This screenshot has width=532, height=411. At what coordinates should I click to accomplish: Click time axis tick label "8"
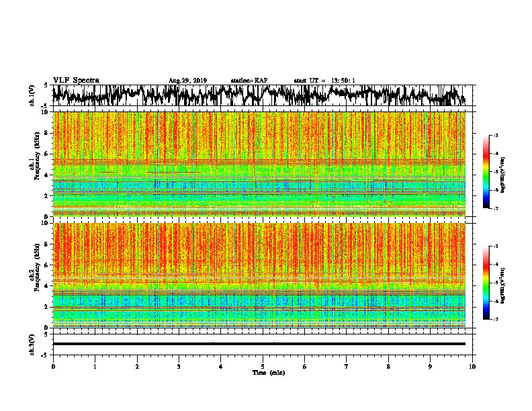388,367
